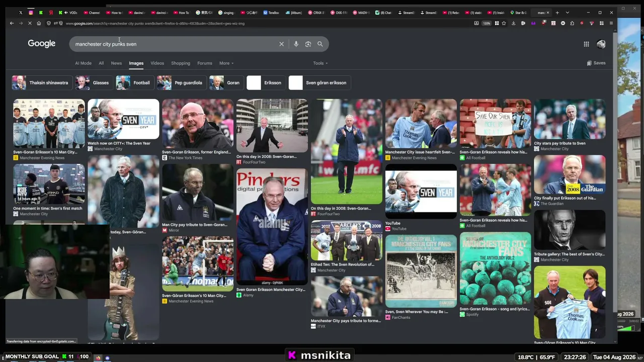Expand the More search categories dropdown
This screenshot has height=362, width=644.
click(226, 63)
